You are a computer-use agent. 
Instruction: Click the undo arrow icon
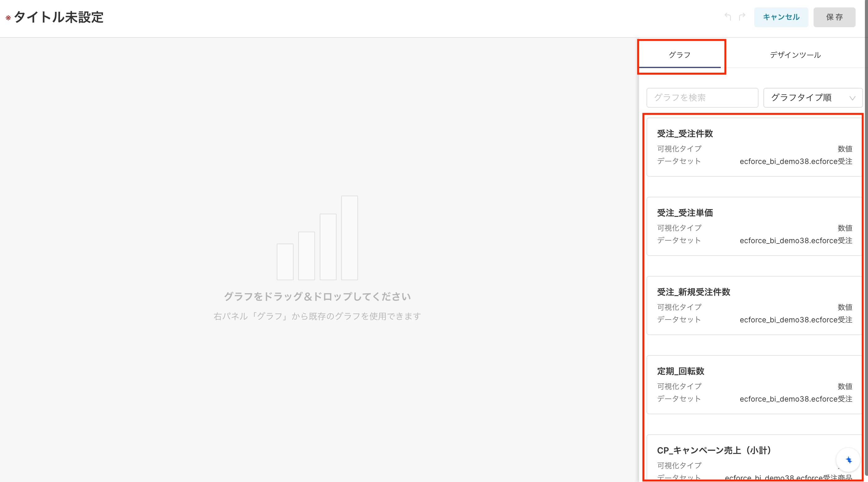point(728,16)
